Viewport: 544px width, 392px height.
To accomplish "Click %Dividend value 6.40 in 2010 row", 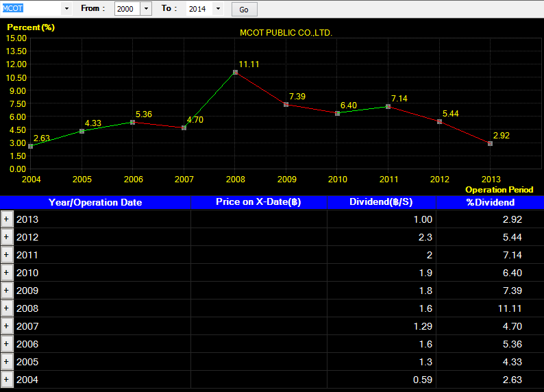I will (x=512, y=273).
